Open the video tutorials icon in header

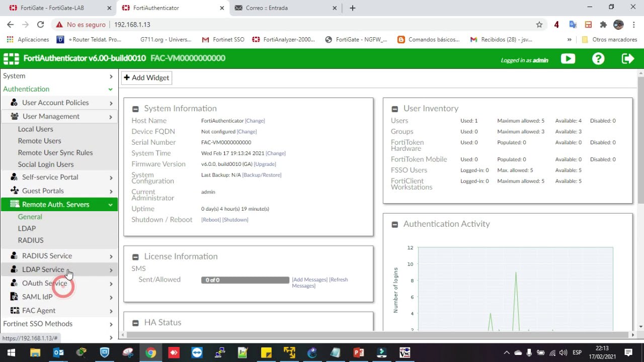[568, 59]
